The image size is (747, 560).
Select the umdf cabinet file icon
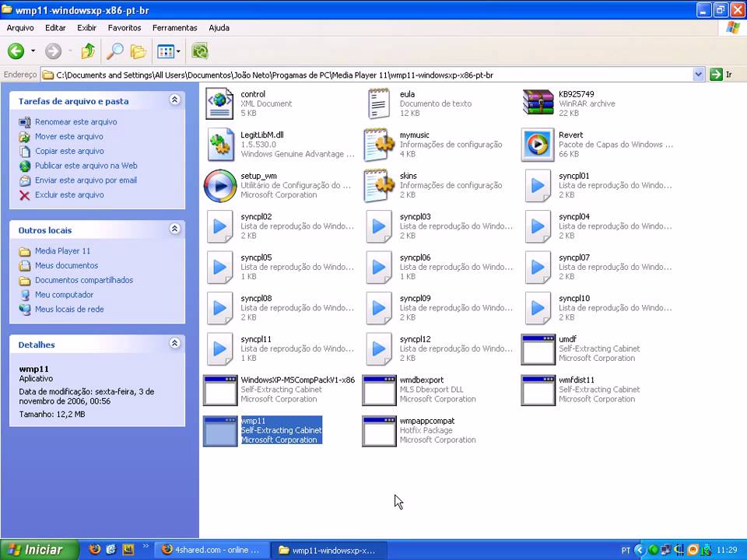click(538, 349)
